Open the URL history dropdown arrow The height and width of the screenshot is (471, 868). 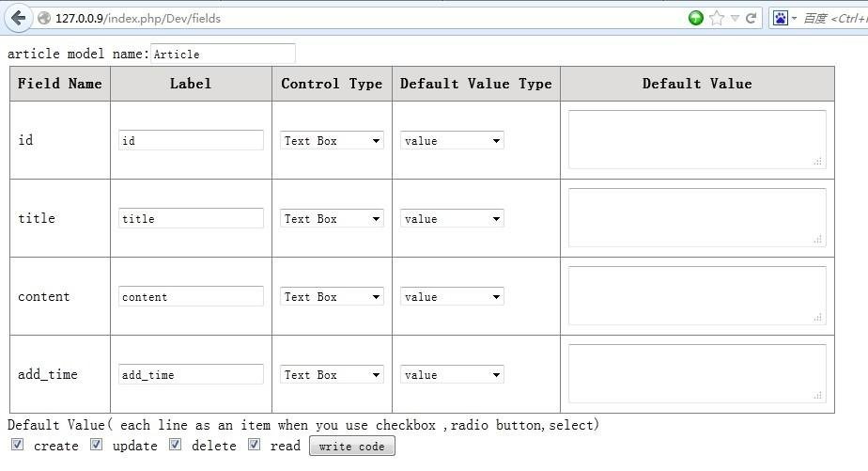point(735,18)
